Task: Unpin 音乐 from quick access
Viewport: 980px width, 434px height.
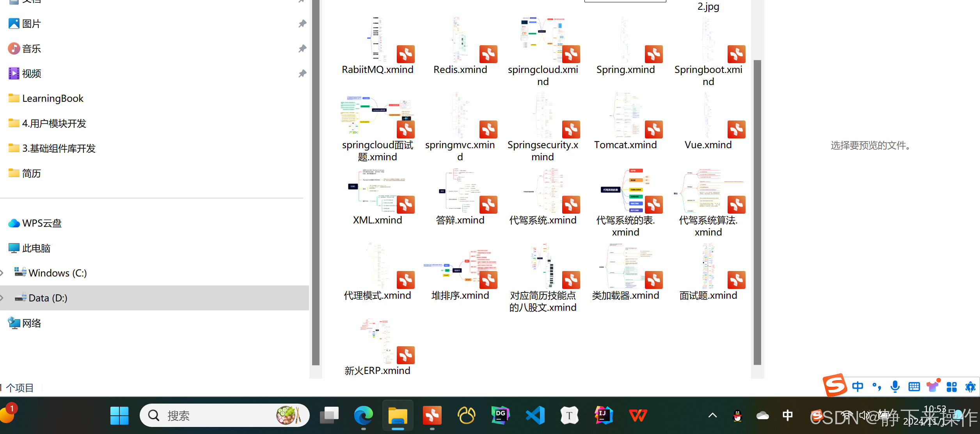Action: click(x=302, y=49)
